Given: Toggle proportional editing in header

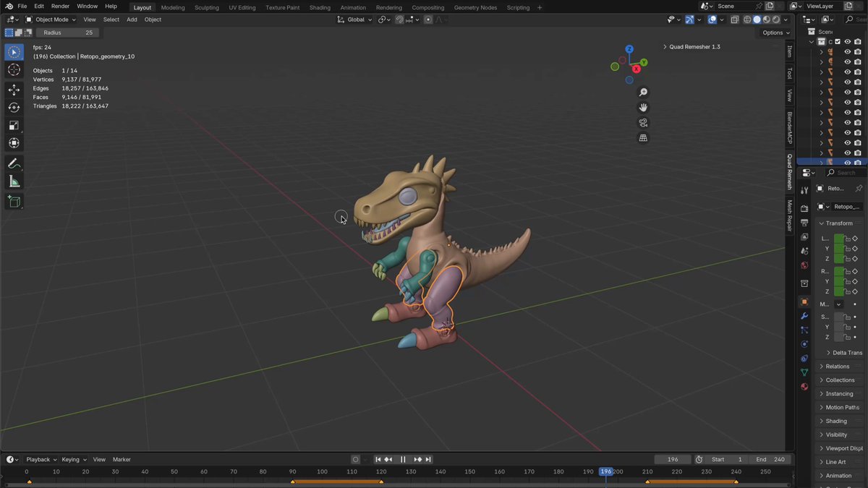Looking at the screenshot, I should click(428, 20).
